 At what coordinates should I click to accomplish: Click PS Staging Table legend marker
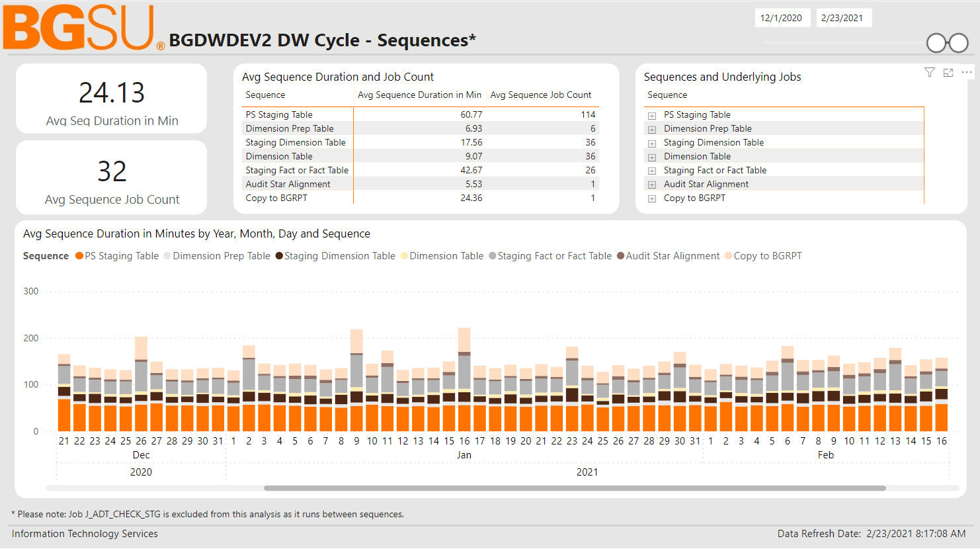(x=79, y=256)
